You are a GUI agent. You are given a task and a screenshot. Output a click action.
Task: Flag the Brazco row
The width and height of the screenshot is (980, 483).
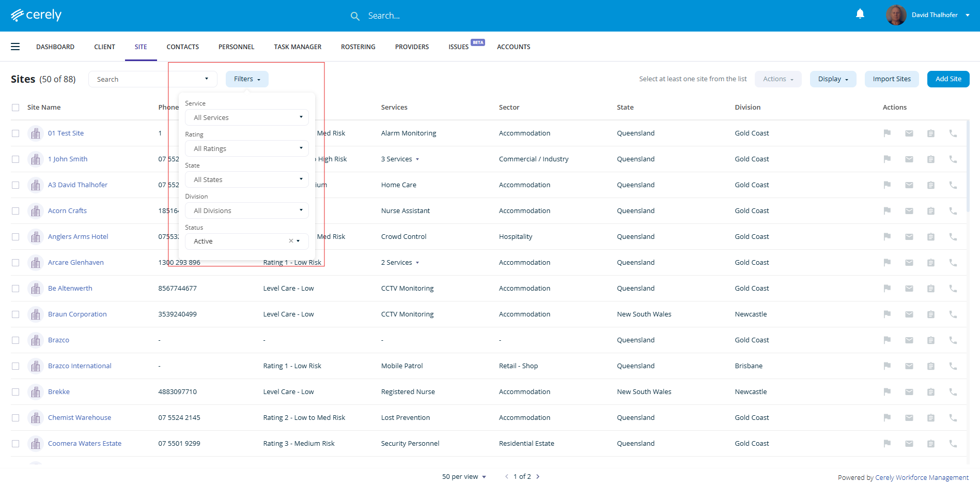tap(887, 340)
